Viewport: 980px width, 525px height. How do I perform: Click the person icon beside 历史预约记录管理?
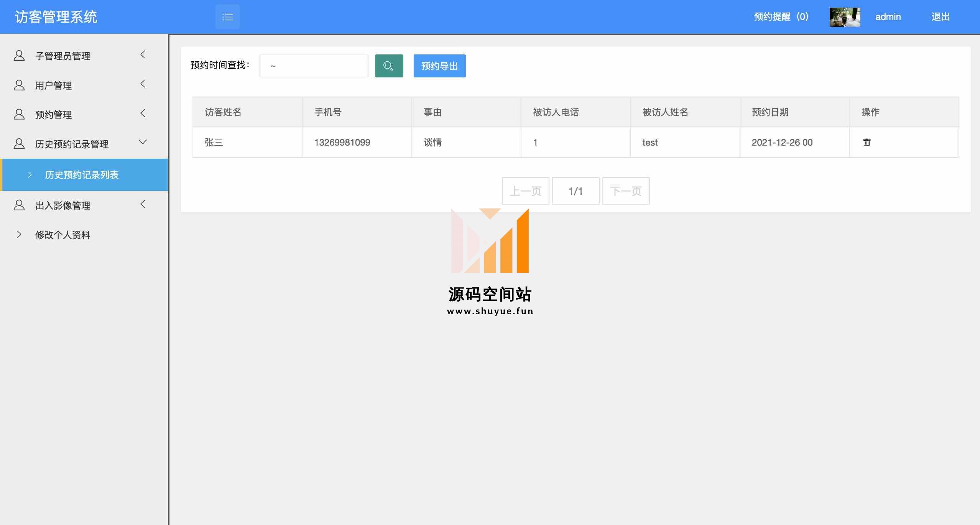[x=19, y=144]
